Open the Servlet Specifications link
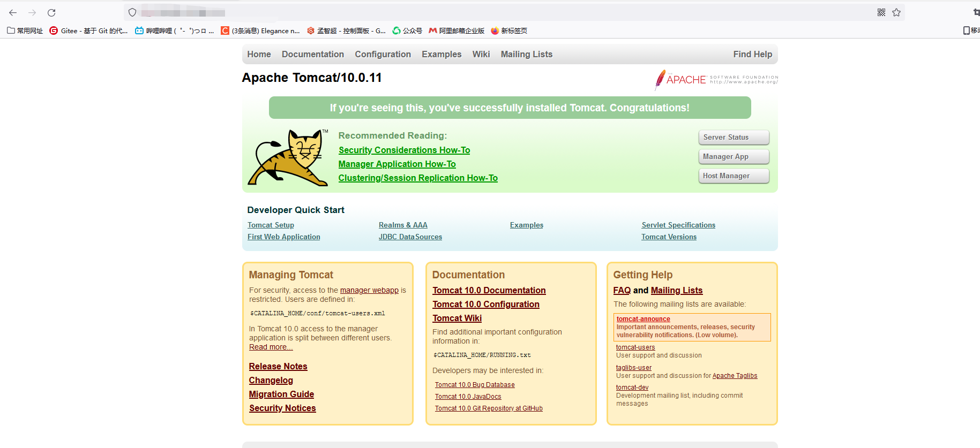Viewport: 980px width, 448px height. point(678,225)
